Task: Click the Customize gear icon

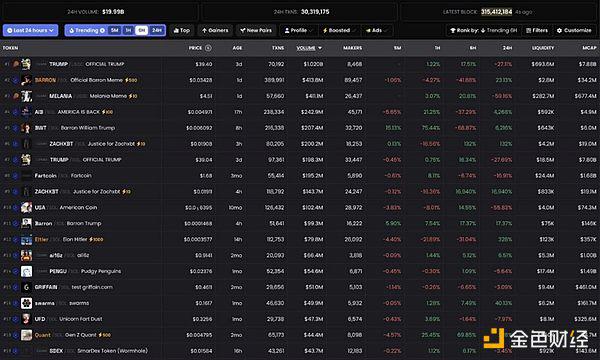Action: point(559,30)
